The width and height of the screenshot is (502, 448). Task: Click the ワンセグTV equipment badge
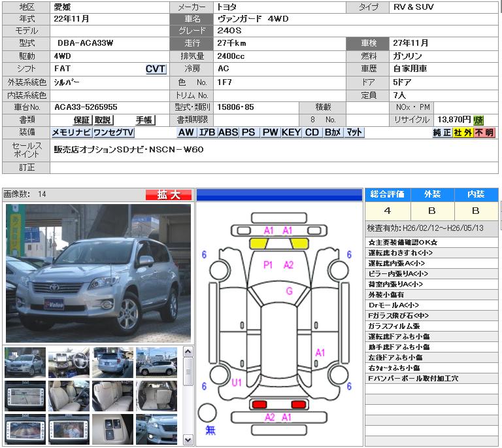[x=113, y=133]
